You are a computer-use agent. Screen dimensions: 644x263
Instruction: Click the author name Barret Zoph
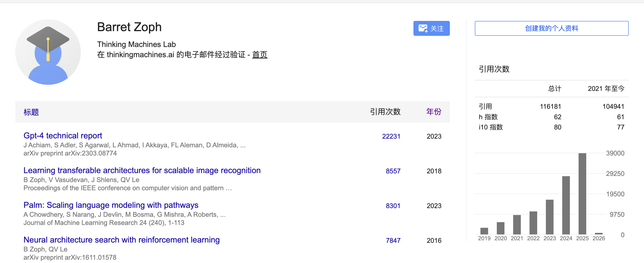point(129,27)
